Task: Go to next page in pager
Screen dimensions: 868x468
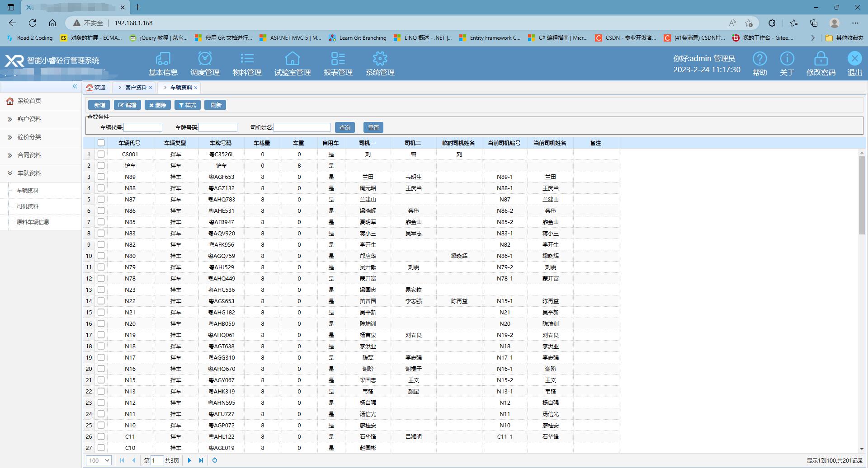Action: [x=189, y=460]
